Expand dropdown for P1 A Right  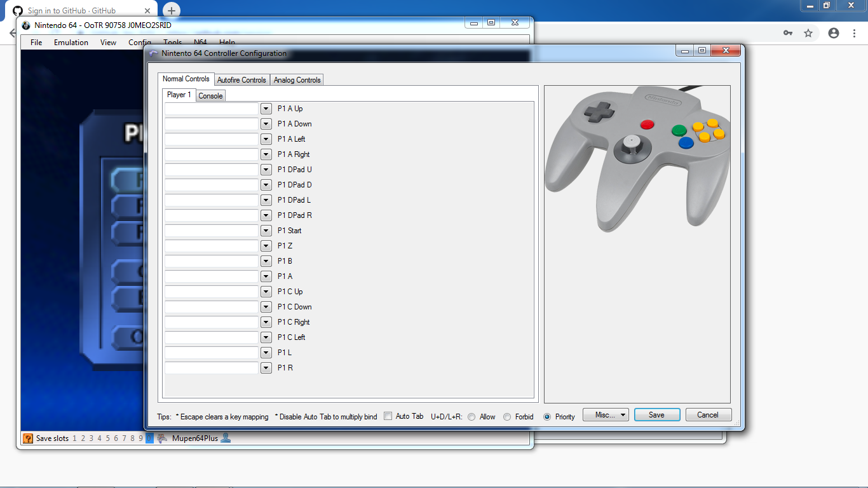click(266, 154)
